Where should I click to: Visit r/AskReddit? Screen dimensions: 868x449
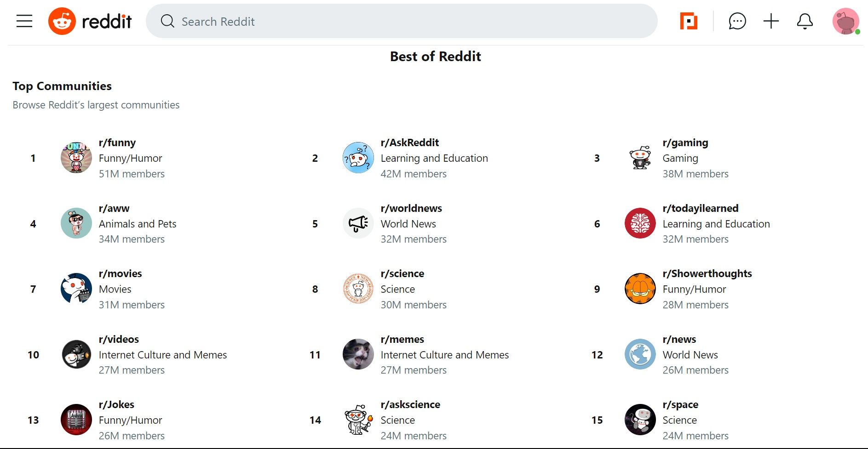pyautogui.click(x=409, y=142)
